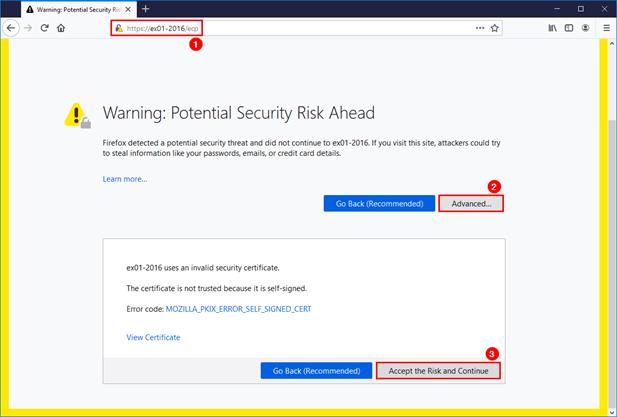617x417 pixels.
Task: Reload the current page
Action: 44,28
